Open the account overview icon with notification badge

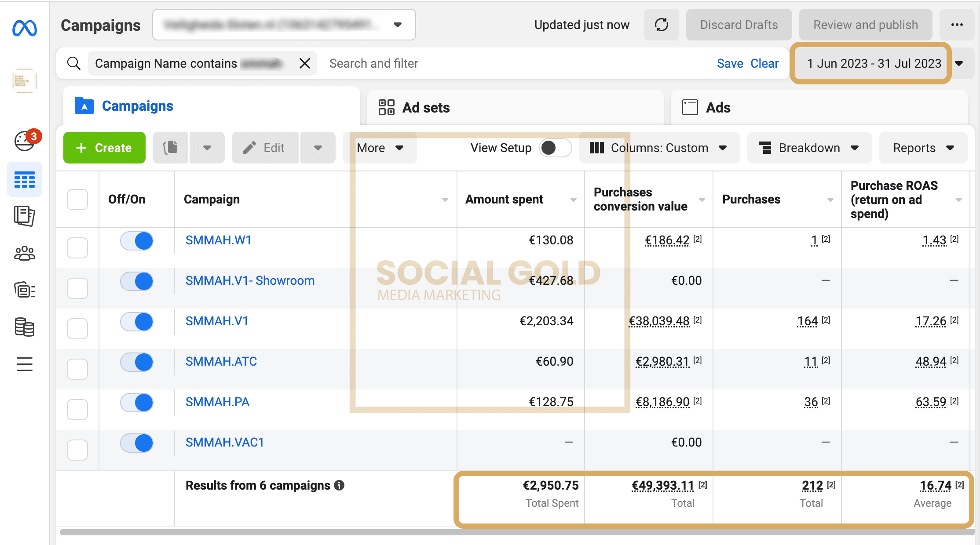click(x=26, y=141)
